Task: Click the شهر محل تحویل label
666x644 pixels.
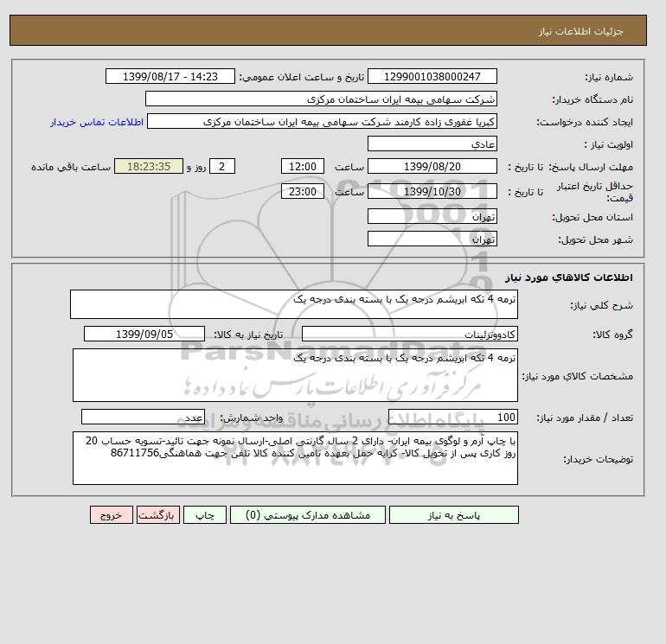Action: pos(595,239)
